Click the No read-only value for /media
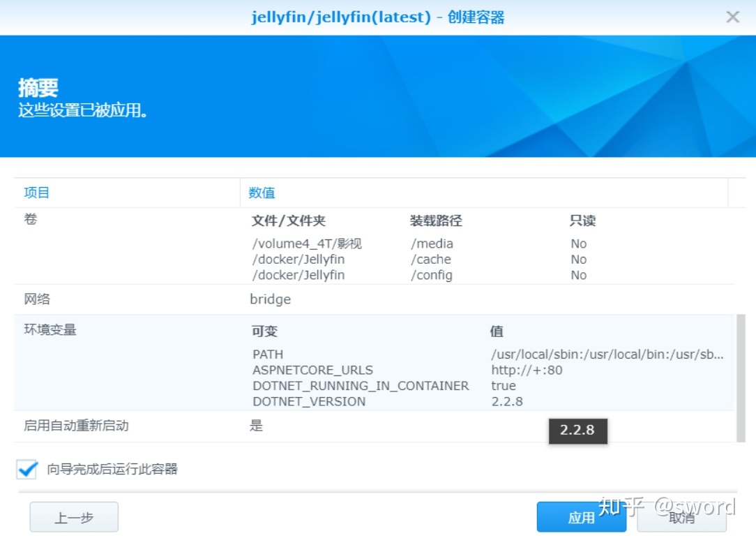The width and height of the screenshot is (756, 538). click(579, 244)
